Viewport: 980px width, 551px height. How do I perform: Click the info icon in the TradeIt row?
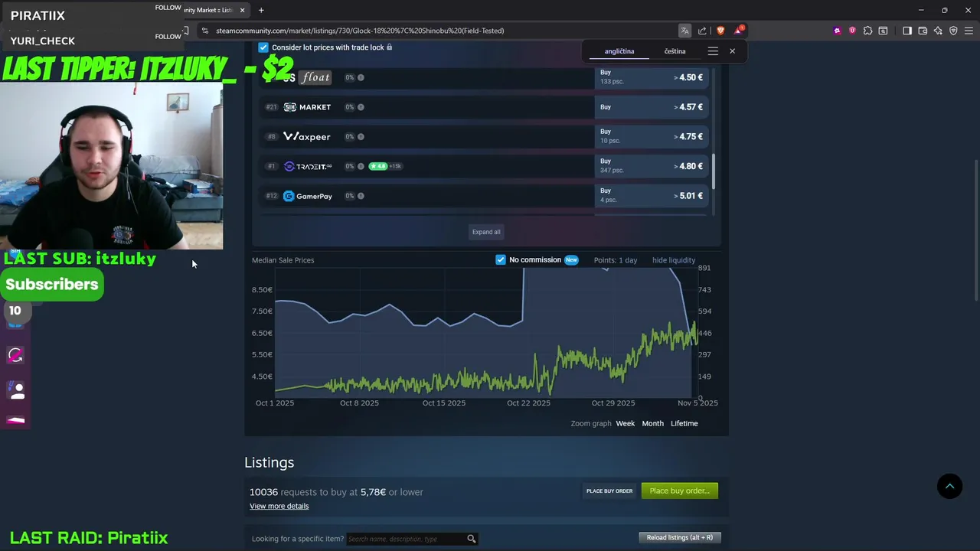coord(361,166)
